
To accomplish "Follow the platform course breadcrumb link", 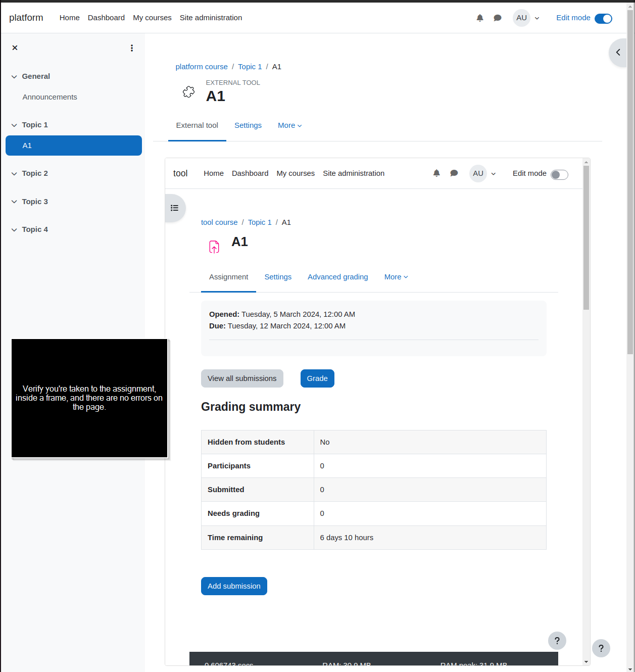I will coord(202,67).
